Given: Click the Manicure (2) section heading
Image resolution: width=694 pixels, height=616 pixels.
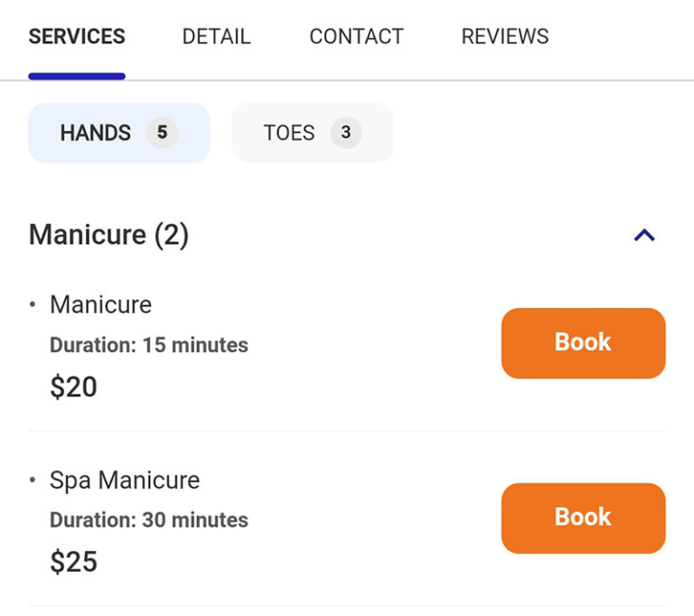Looking at the screenshot, I should tap(108, 235).
